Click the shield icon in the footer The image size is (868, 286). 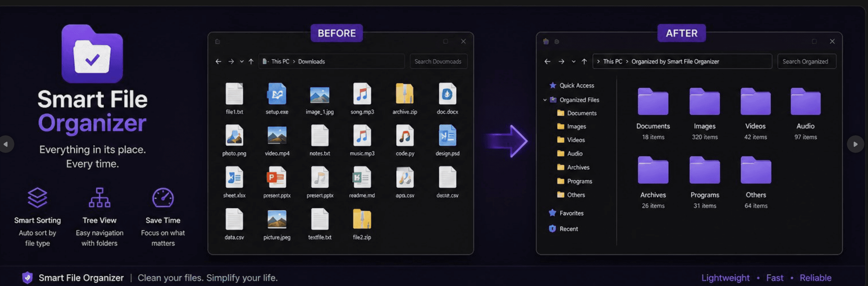click(27, 277)
